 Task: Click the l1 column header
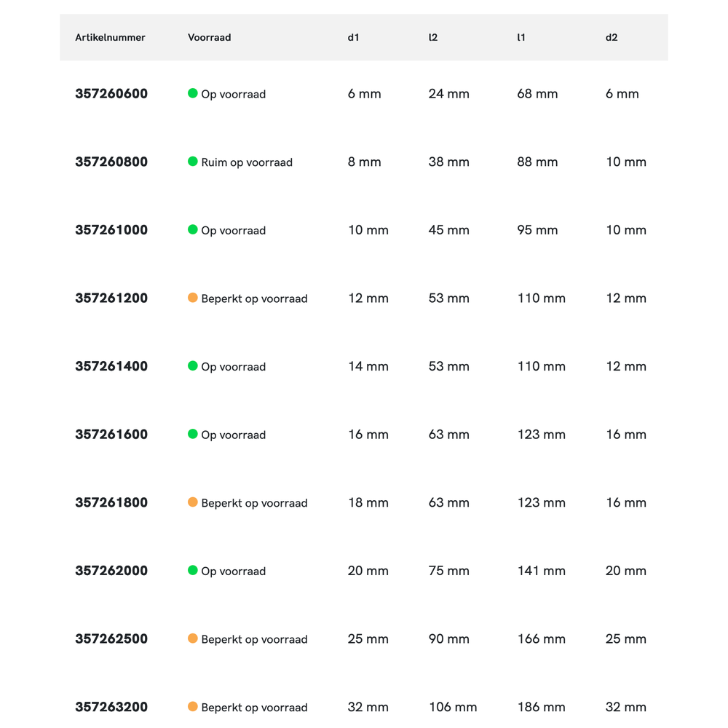pos(521,38)
